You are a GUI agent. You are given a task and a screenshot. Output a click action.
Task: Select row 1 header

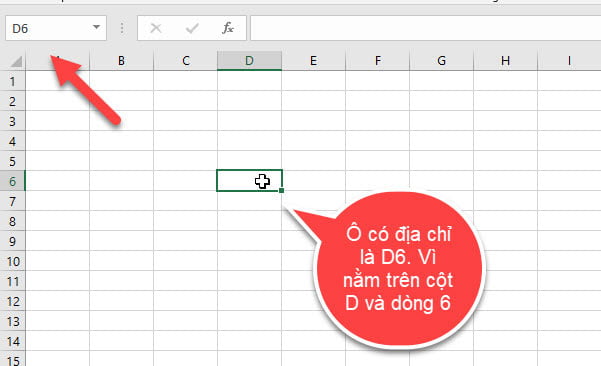point(13,81)
